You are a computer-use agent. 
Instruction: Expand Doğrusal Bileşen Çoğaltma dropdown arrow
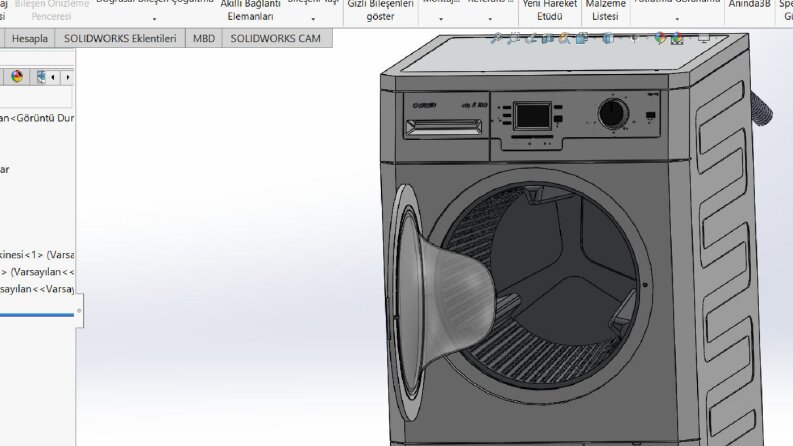point(154,19)
